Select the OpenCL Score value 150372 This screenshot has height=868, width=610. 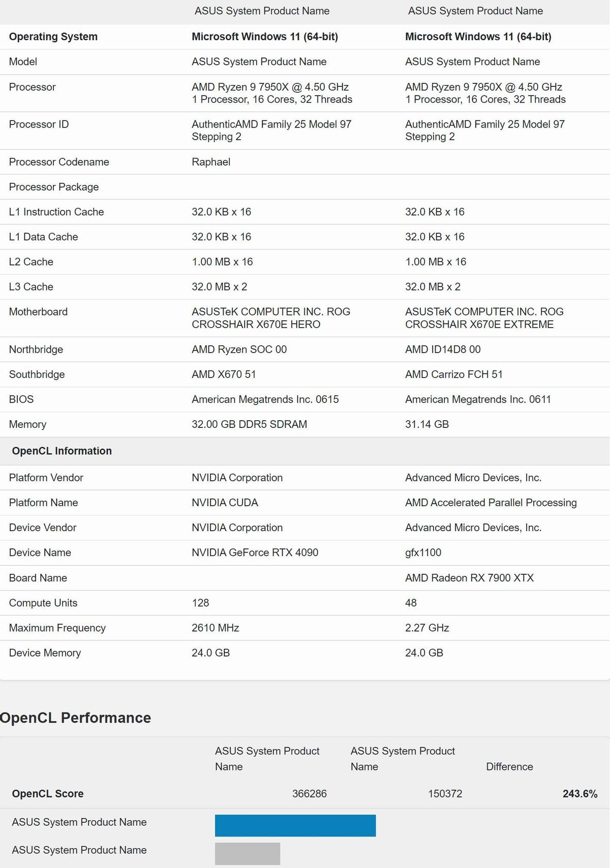coord(445,794)
